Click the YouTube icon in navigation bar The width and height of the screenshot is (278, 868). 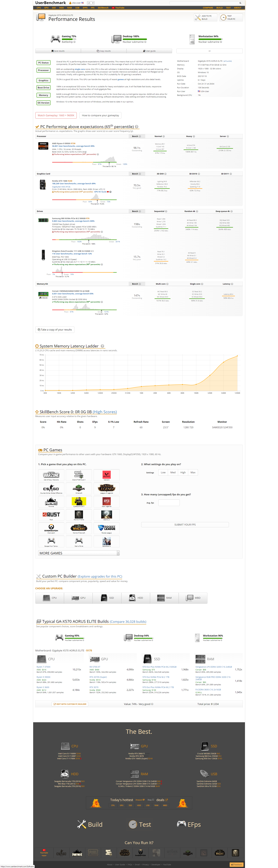[x=113, y=8]
